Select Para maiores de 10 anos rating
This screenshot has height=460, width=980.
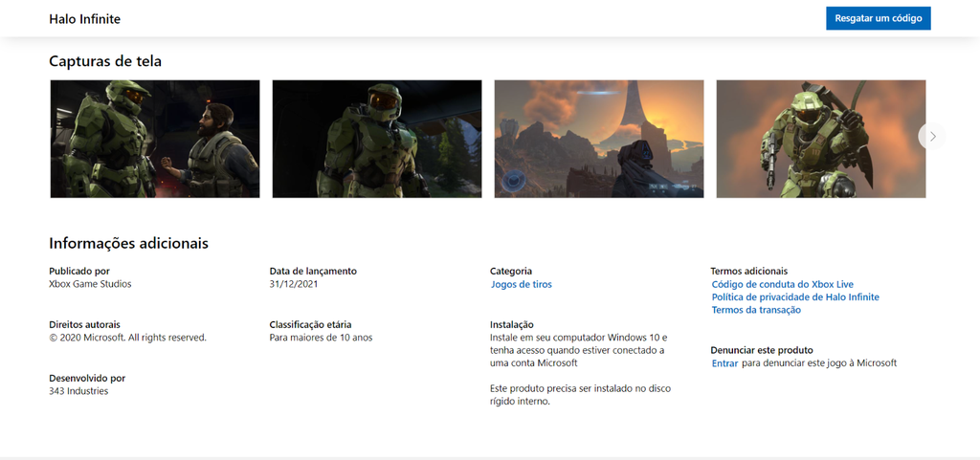321,338
